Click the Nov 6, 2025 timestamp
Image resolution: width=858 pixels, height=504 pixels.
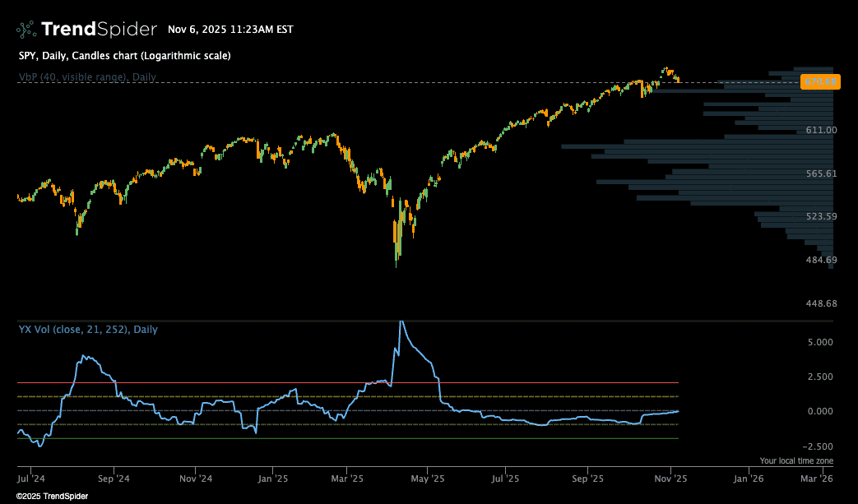click(x=230, y=30)
